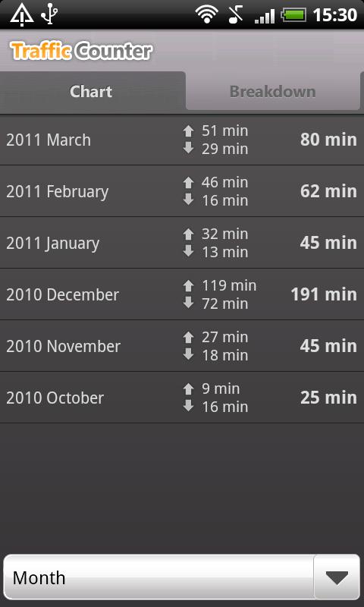The height and width of the screenshot is (607, 364).
Task: Switch to the Breakdown tab
Action: pos(273,92)
